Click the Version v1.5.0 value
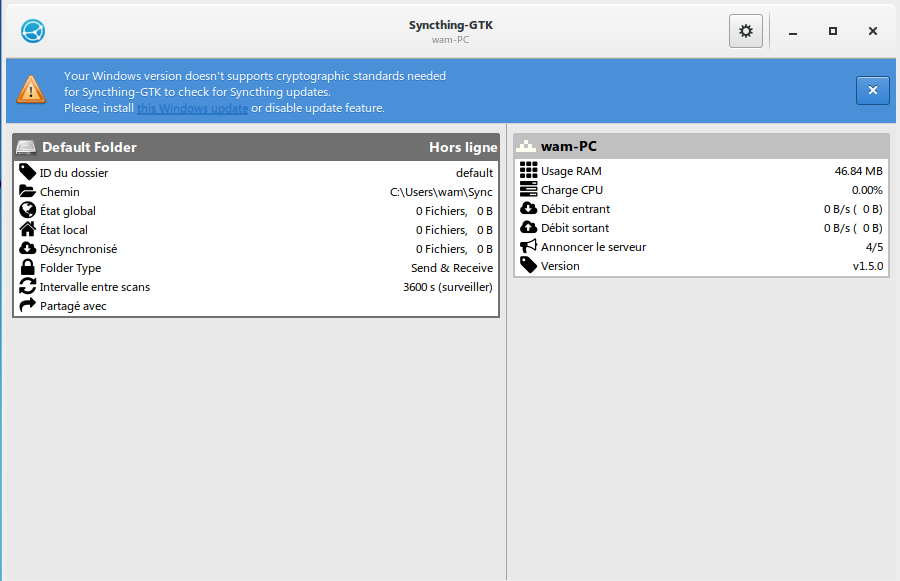Image resolution: width=900 pixels, height=581 pixels. point(867,266)
